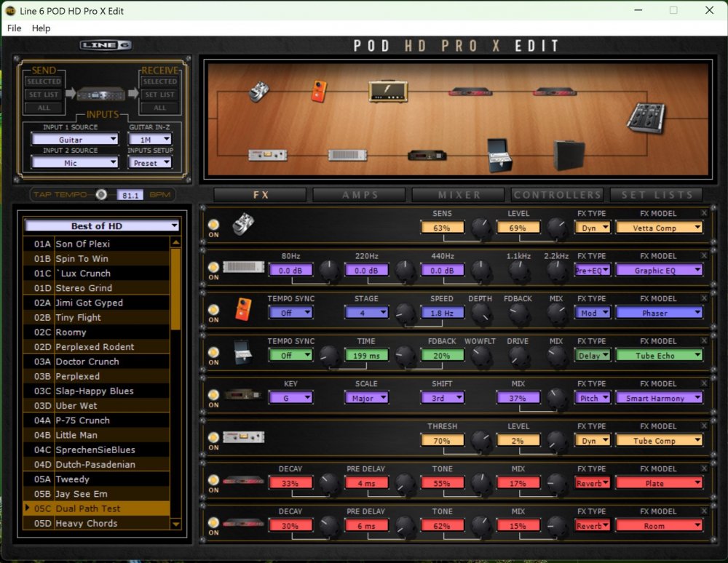Click the amp head icon in signal chain

tap(387, 91)
